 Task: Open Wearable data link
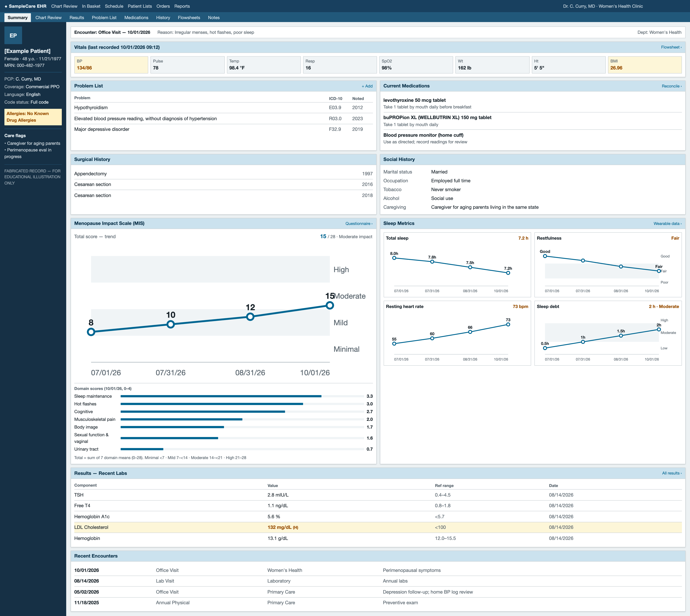(x=667, y=224)
